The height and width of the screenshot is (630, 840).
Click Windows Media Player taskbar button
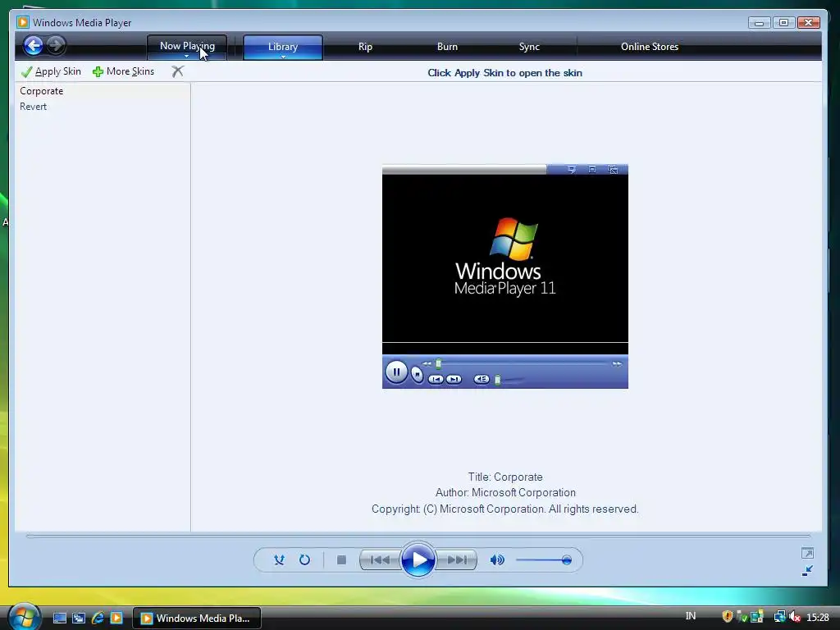(197, 619)
